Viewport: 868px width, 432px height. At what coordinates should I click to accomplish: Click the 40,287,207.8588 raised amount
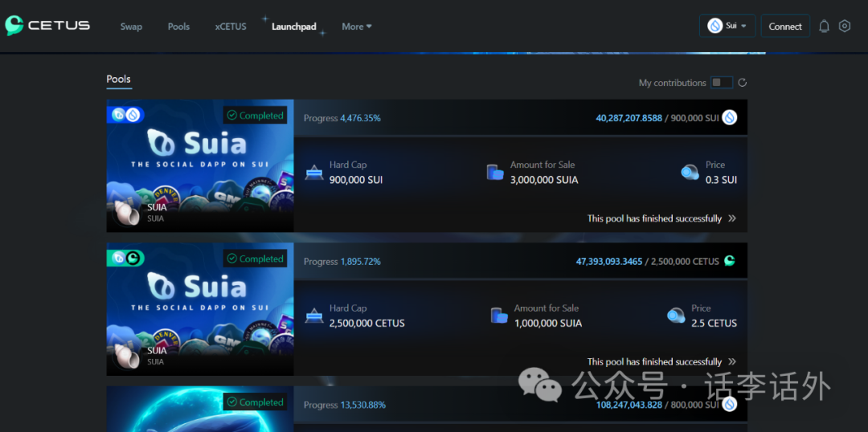[x=628, y=118]
